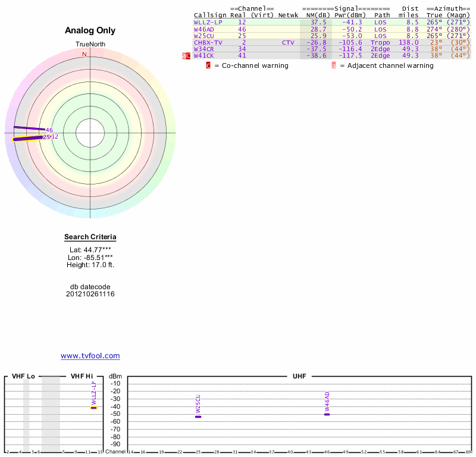Click the Height: 17.0 ft. text
Viewport: 476px width, 457px height.
coord(90,265)
